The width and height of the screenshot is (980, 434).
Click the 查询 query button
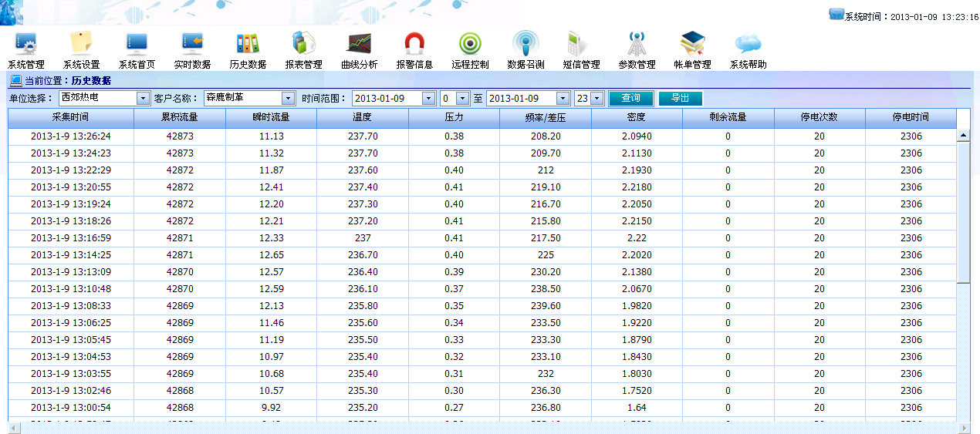[x=630, y=99]
